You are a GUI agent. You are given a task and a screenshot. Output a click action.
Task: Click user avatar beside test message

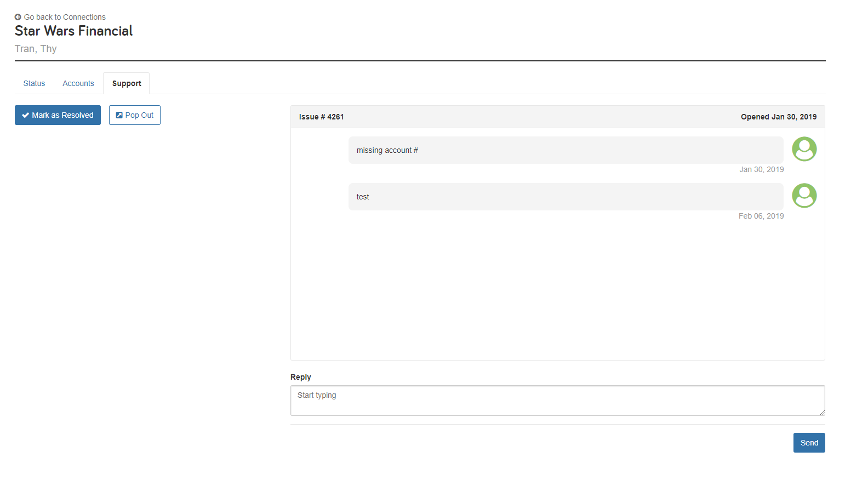click(804, 196)
